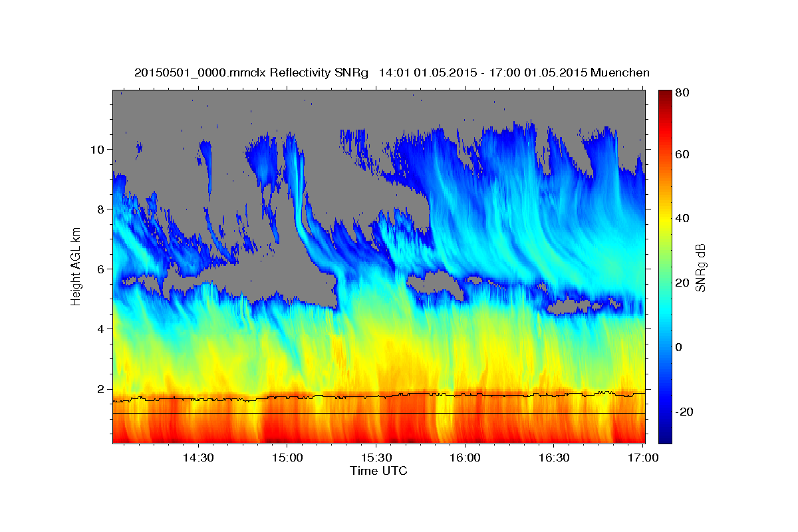
Task: Click the colorbar value 80
Action: (682, 93)
